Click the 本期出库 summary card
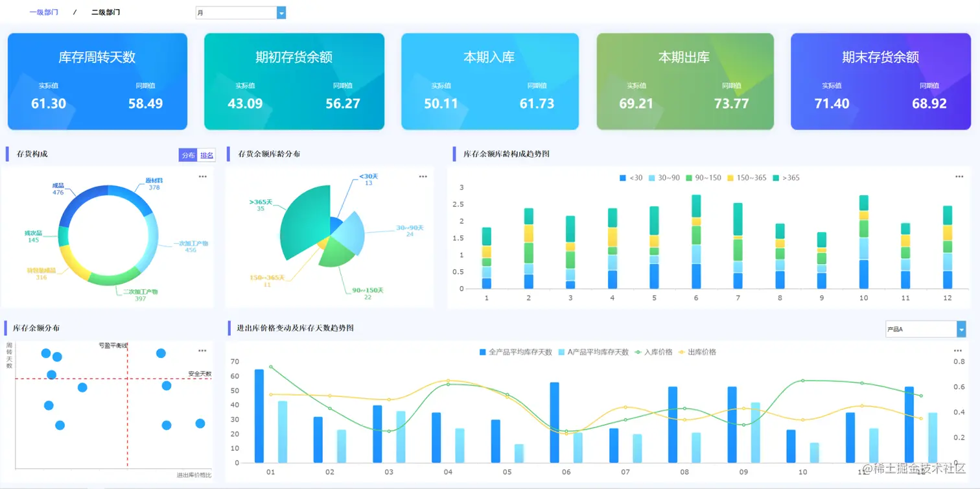Image resolution: width=980 pixels, height=489 pixels. click(x=685, y=81)
